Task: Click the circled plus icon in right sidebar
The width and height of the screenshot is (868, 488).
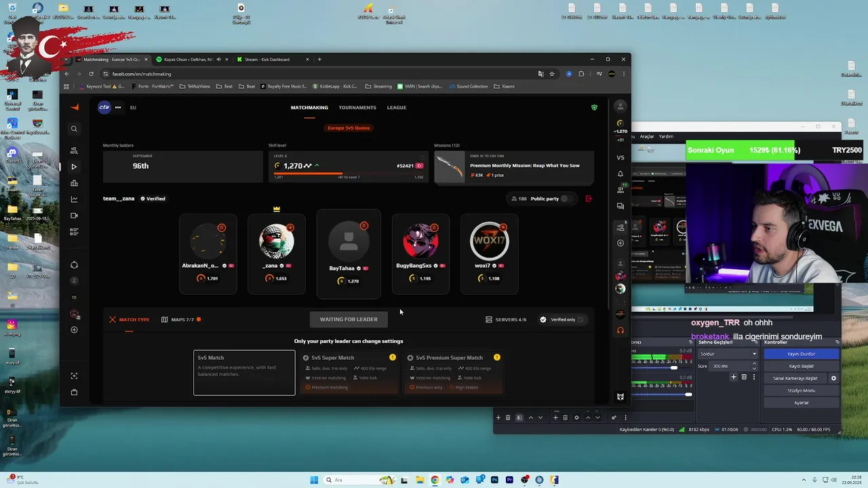Action: [x=620, y=243]
